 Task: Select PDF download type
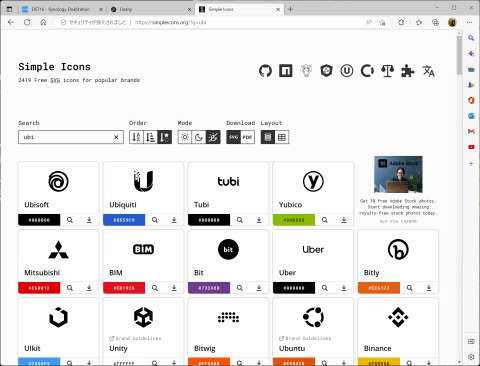coord(247,137)
